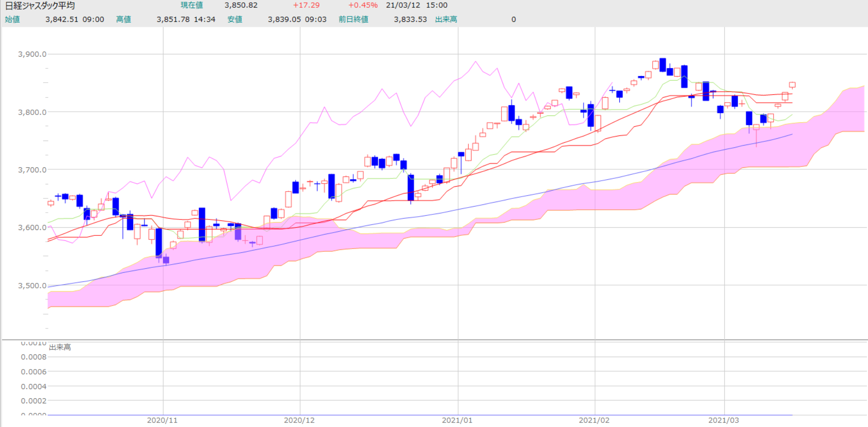The width and height of the screenshot is (868, 427).
Task: Click the high value 3,851.78
Action: [173, 20]
